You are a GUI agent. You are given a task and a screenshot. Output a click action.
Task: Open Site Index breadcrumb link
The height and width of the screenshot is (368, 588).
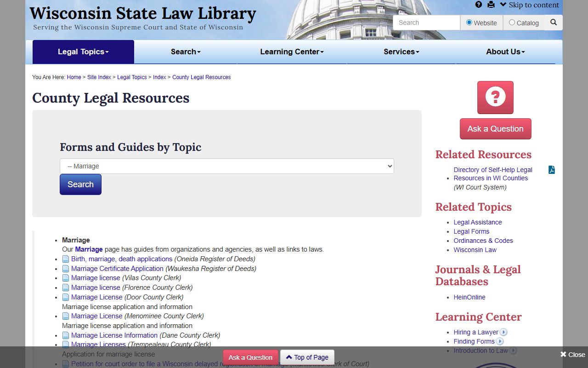pos(99,77)
